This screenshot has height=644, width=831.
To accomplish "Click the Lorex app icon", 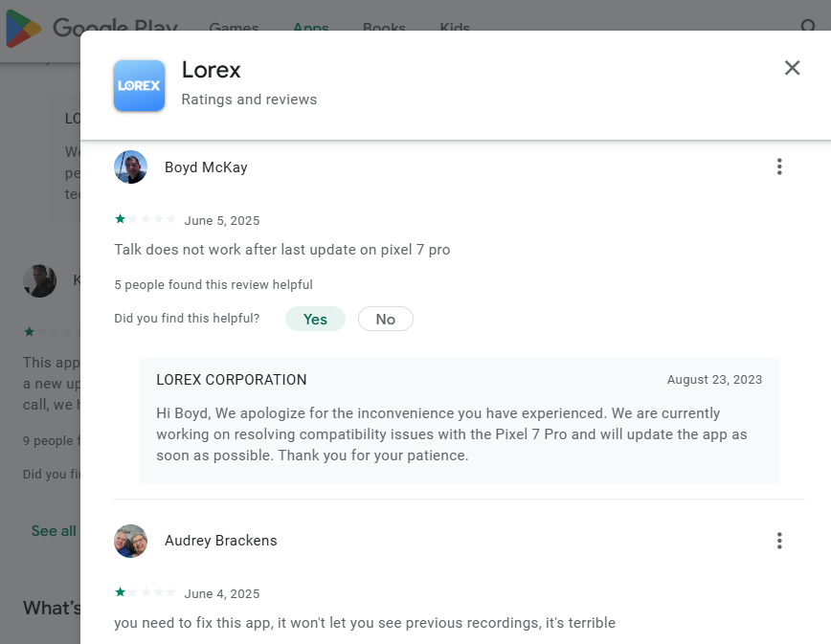I will pos(138,86).
